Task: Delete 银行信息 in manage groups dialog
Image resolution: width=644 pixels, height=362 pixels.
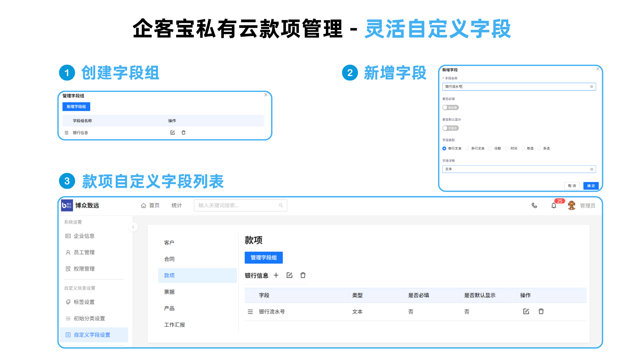Action: pos(183,132)
